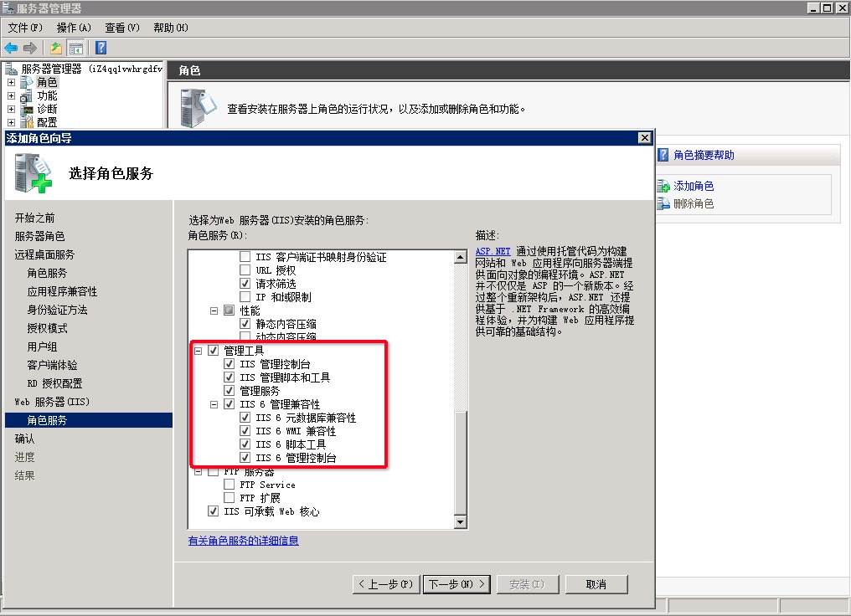Uncheck the IIS 6 元数据库兼容性 checkbox
Viewport: 851px width, 616px height.
click(245, 418)
